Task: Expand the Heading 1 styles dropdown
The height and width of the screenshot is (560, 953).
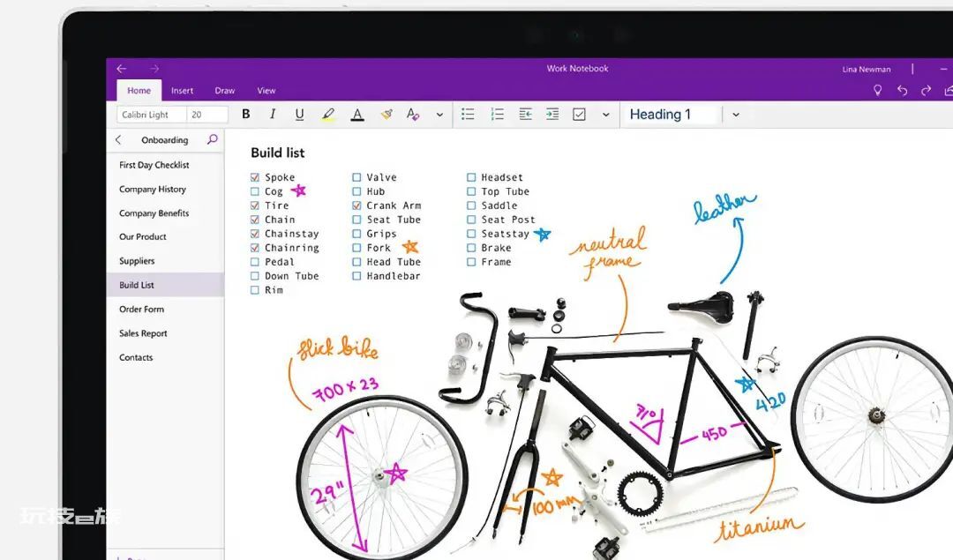Action: [x=736, y=114]
